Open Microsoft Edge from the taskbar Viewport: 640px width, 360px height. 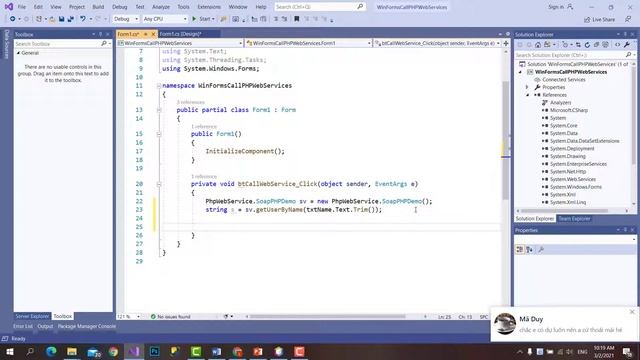(51, 351)
